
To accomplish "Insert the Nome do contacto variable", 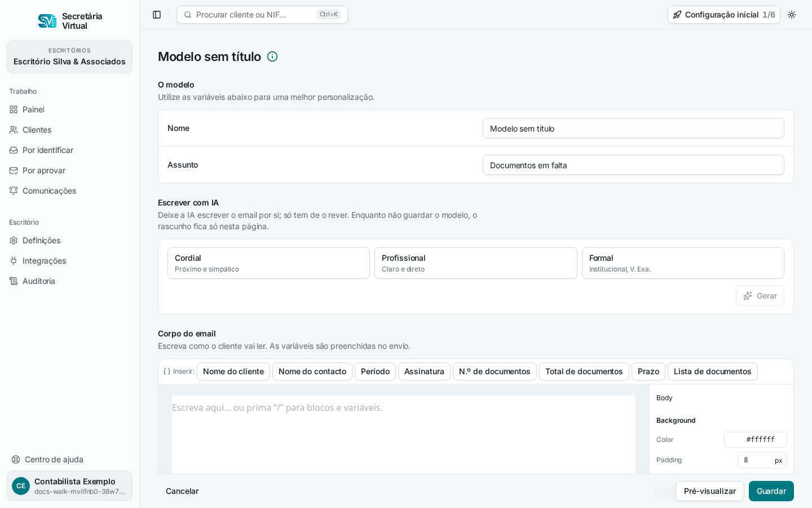I will point(312,371).
